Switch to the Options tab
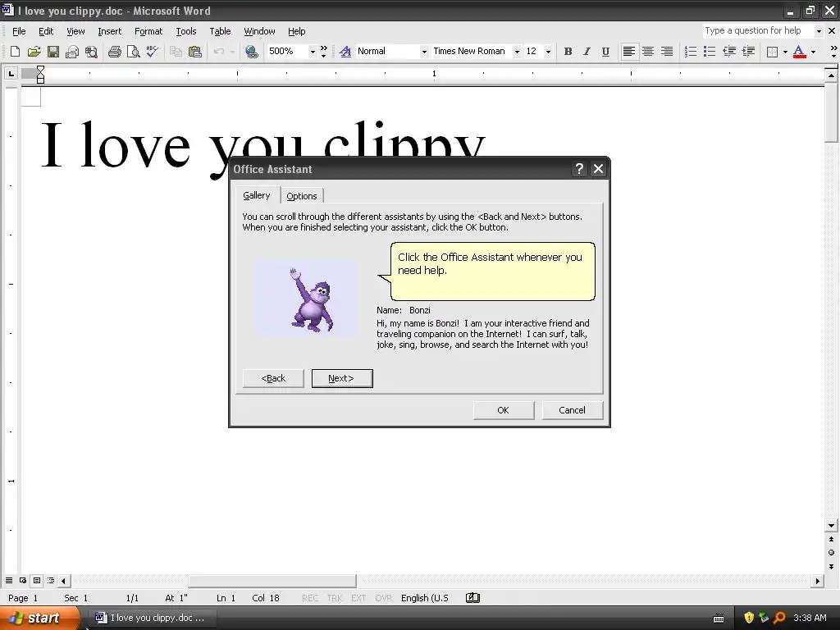 pos(302,196)
